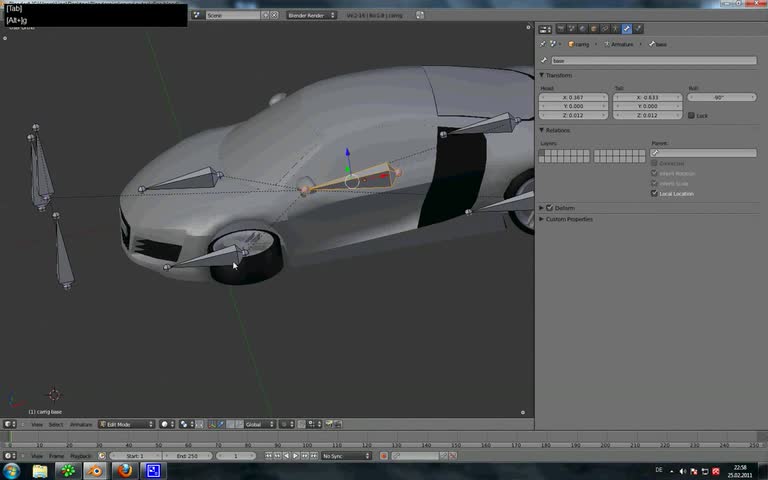The height and width of the screenshot is (480, 768).
Task: Enable the Lock checkbox under Roll
Action: click(691, 116)
